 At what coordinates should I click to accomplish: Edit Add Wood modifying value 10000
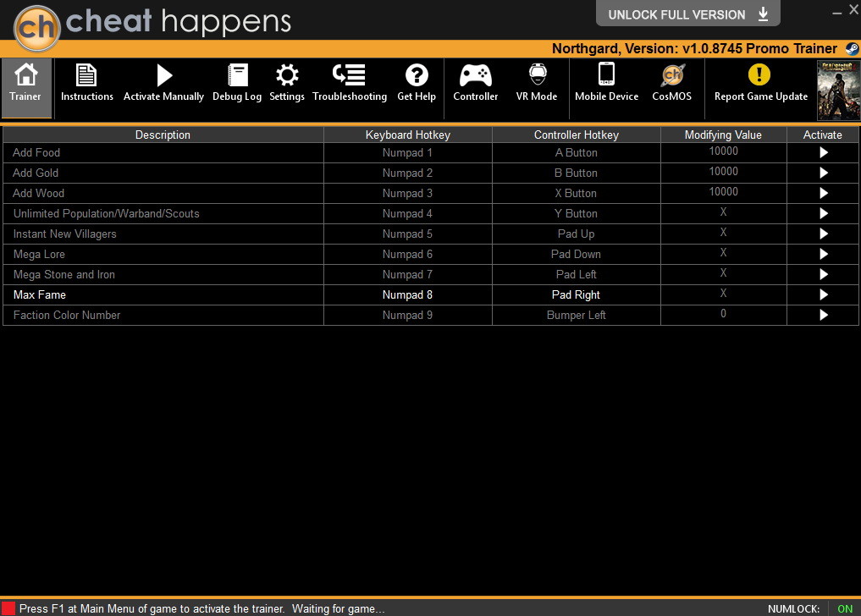coord(723,192)
